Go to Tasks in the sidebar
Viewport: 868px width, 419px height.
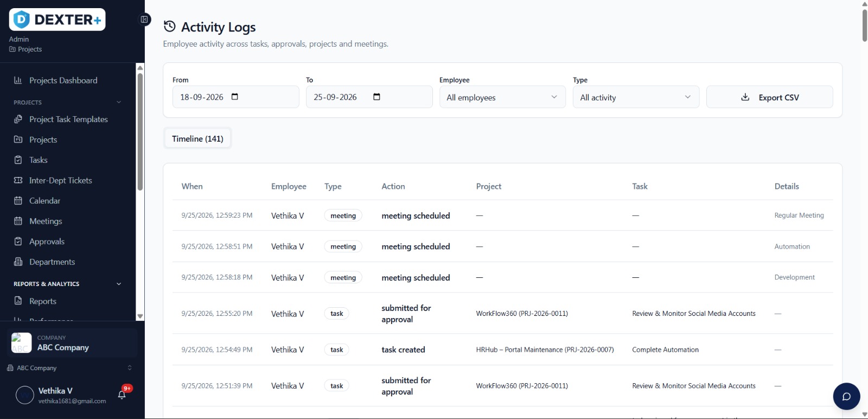[38, 160]
